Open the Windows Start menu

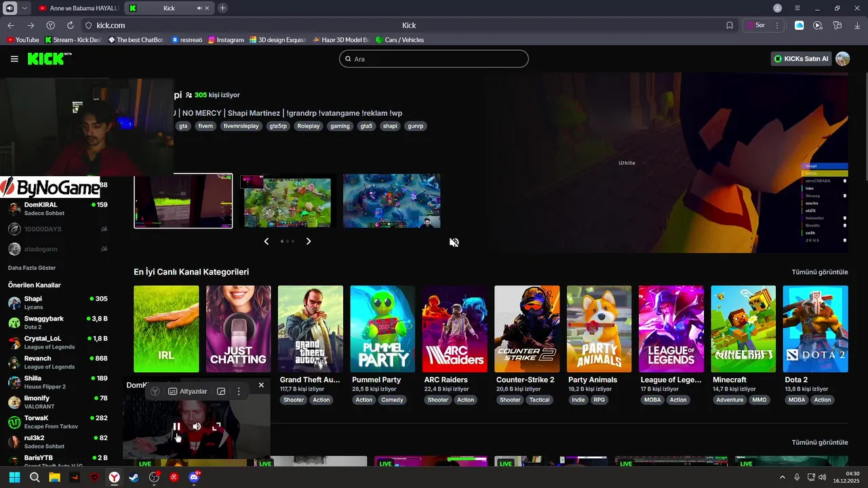(14, 477)
